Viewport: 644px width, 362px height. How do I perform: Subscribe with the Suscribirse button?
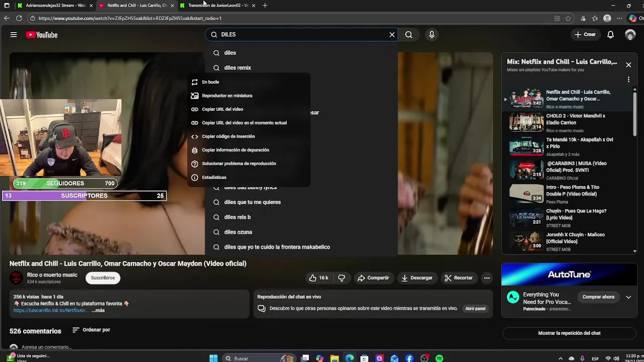103,278
